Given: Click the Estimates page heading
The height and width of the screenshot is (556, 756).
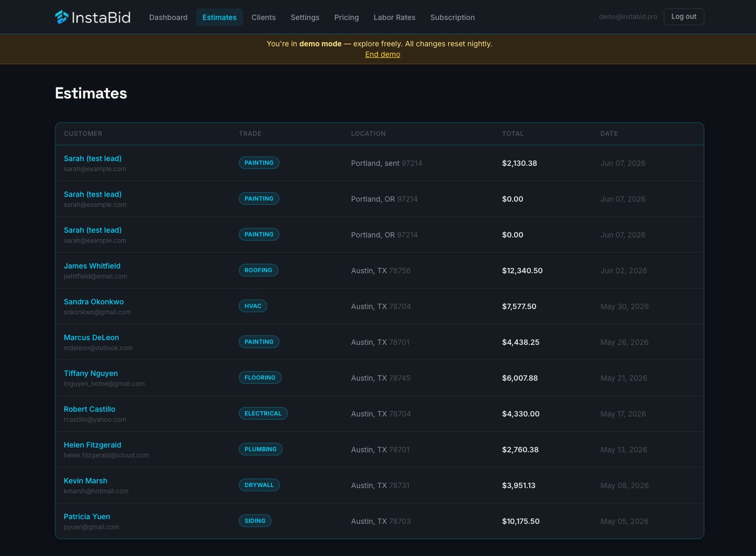Looking at the screenshot, I should click(x=91, y=93).
